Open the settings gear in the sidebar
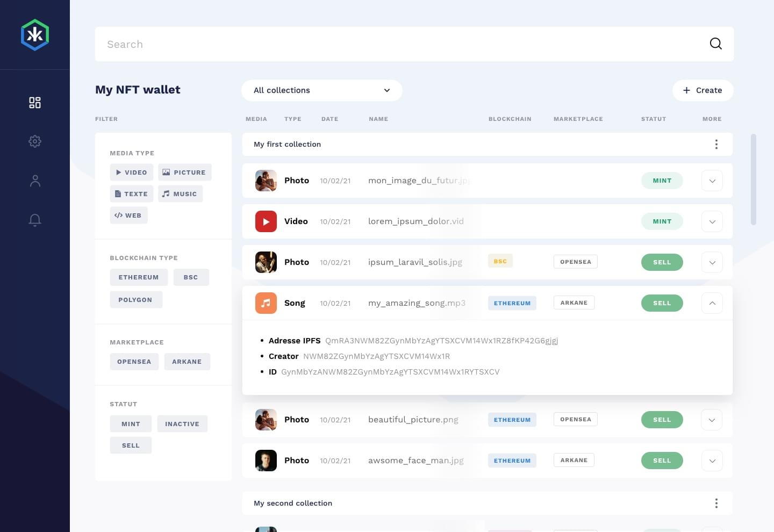Image resolution: width=774 pixels, height=532 pixels. point(35,141)
